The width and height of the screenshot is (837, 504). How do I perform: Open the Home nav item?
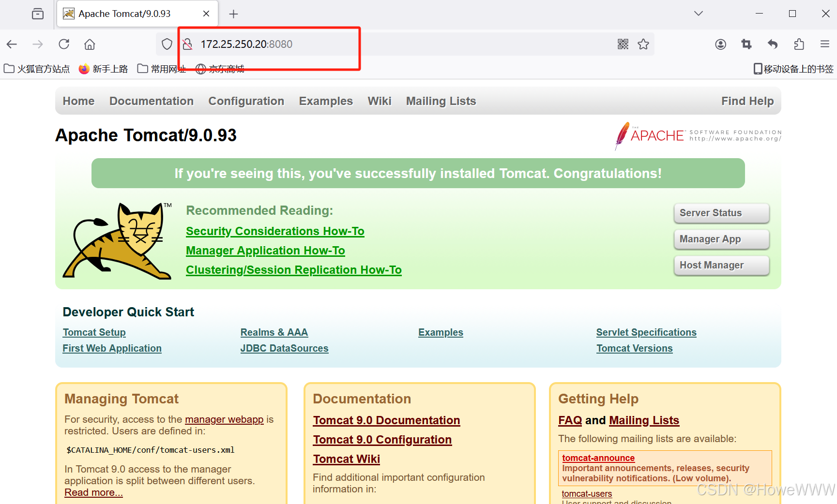coord(78,101)
